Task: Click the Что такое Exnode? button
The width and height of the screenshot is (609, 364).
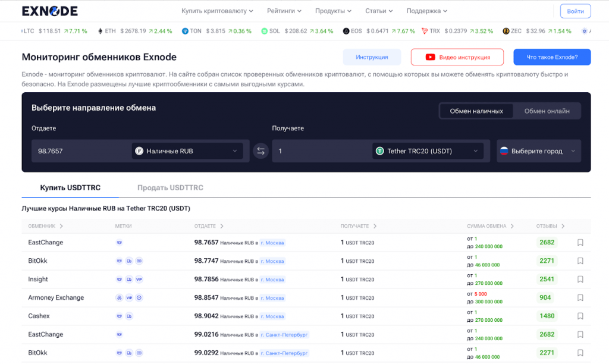Action: pyautogui.click(x=552, y=57)
